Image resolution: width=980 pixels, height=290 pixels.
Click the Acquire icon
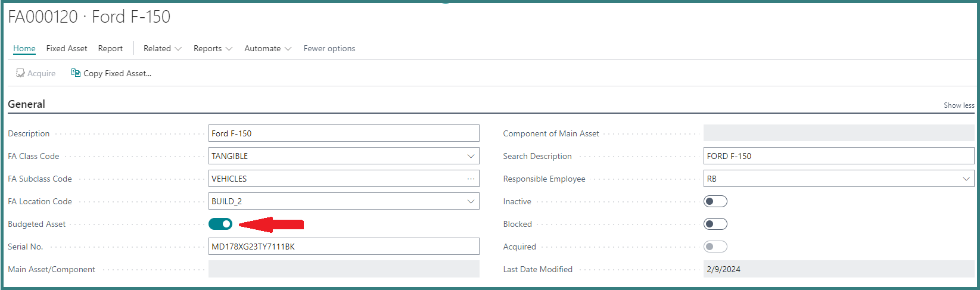click(x=20, y=73)
